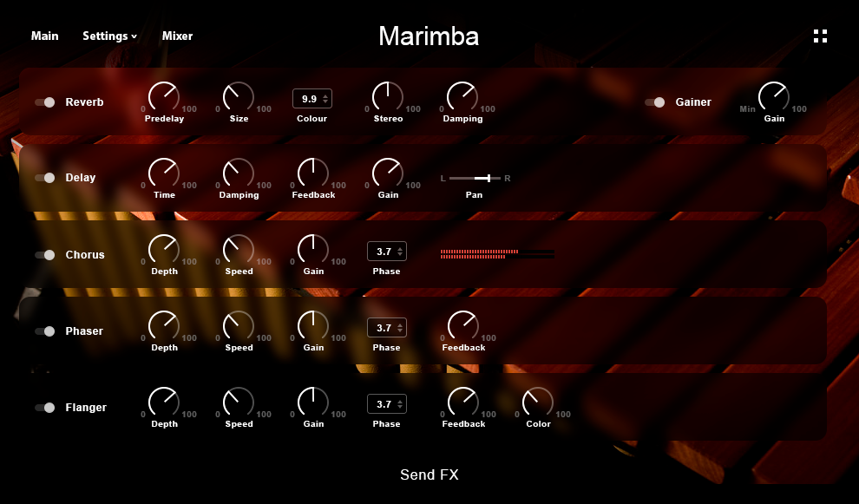This screenshot has width=859, height=504.
Task: Click the Send FX label
Action: [x=429, y=475]
